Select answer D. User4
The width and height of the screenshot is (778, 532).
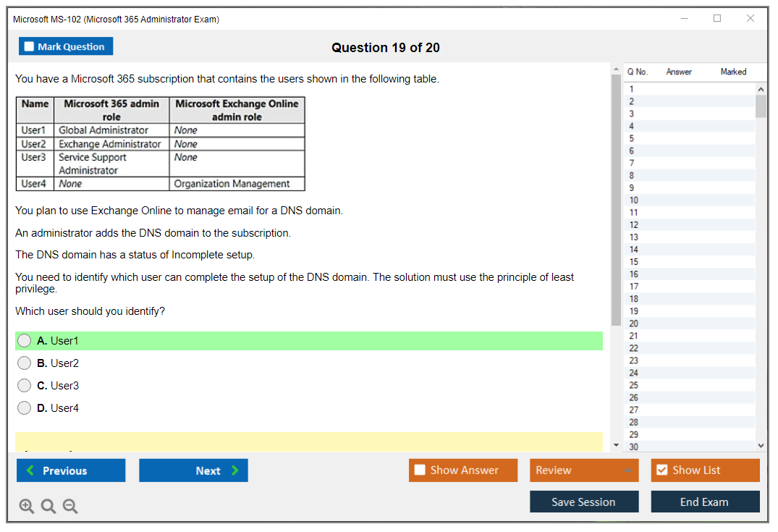(x=24, y=408)
